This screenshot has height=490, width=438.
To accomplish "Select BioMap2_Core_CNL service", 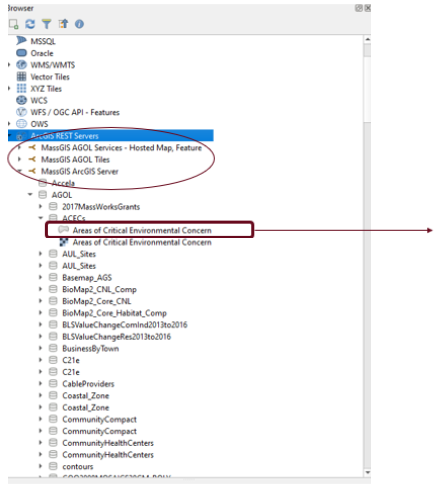I will point(97,301).
